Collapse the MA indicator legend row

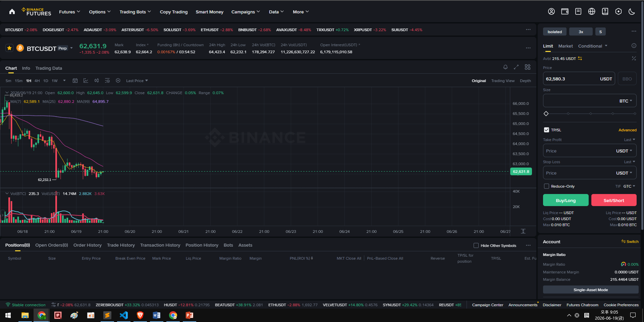click(x=7, y=101)
